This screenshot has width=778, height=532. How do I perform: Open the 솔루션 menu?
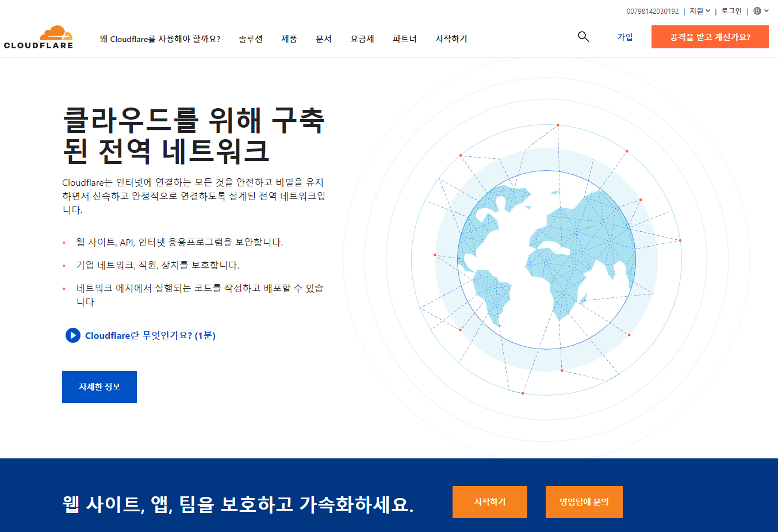pyautogui.click(x=251, y=39)
